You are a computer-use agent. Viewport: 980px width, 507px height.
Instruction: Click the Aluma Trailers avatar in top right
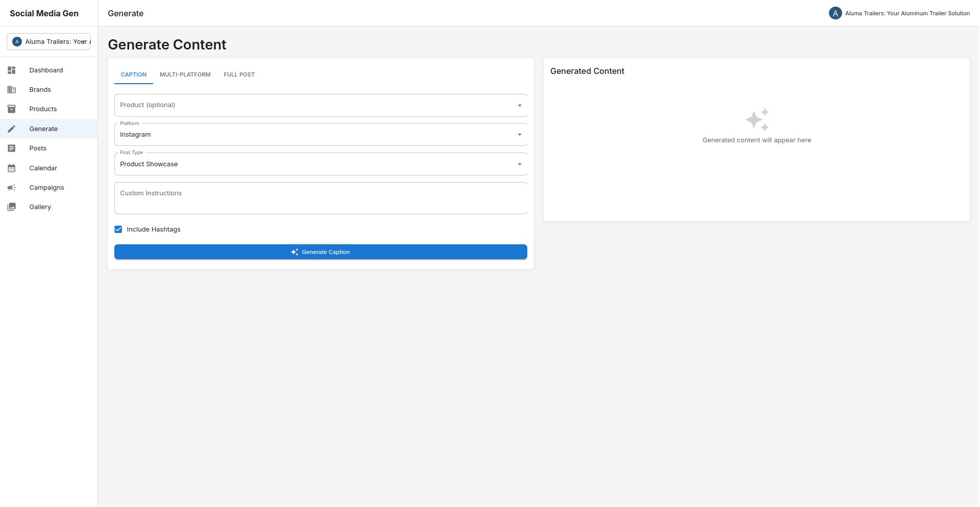(x=835, y=13)
